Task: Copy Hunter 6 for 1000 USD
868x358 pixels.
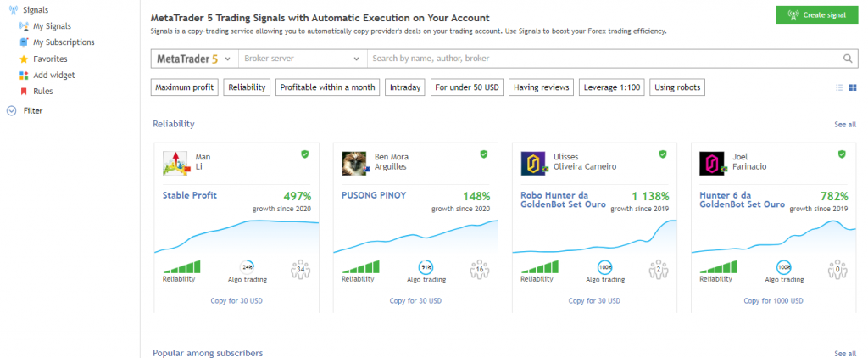Action: point(773,301)
